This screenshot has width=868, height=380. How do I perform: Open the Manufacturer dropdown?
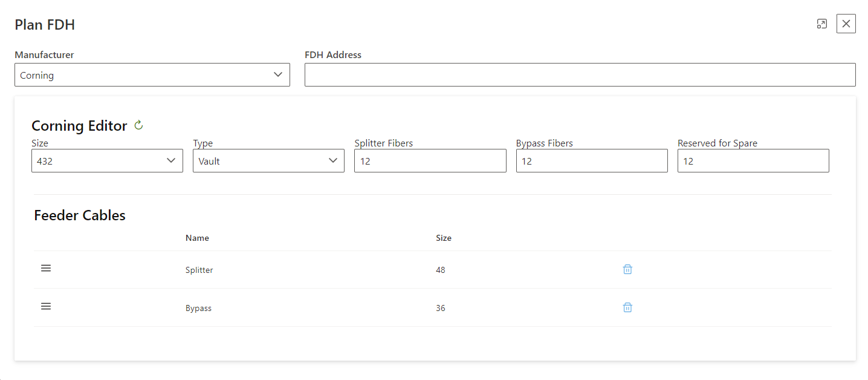point(152,75)
